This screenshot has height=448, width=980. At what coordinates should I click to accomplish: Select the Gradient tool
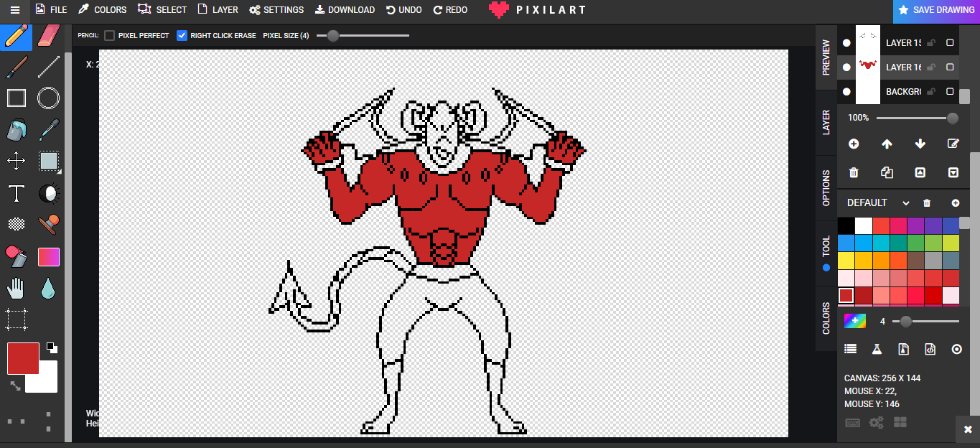click(x=48, y=256)
